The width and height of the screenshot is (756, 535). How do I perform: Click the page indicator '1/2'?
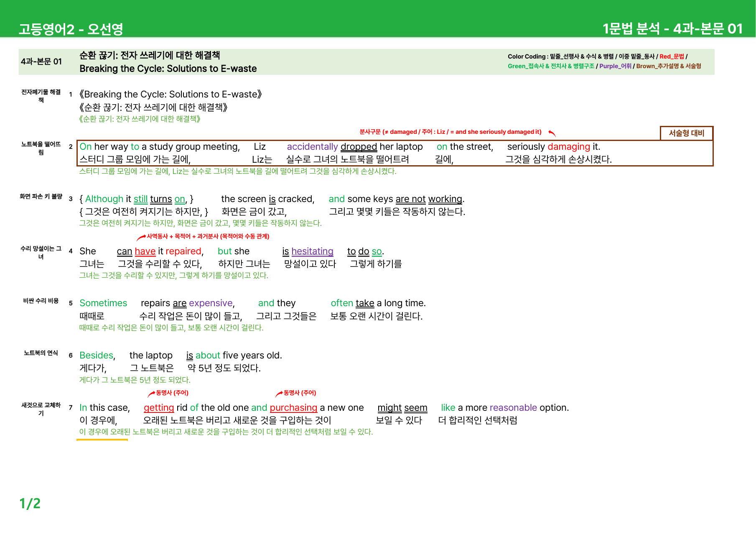(30, 503)
